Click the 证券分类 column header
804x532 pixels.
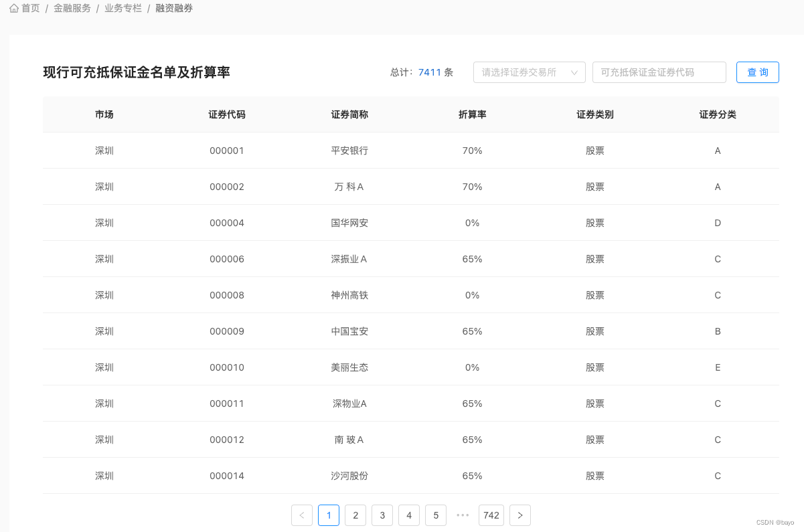[x=718, y=114]
